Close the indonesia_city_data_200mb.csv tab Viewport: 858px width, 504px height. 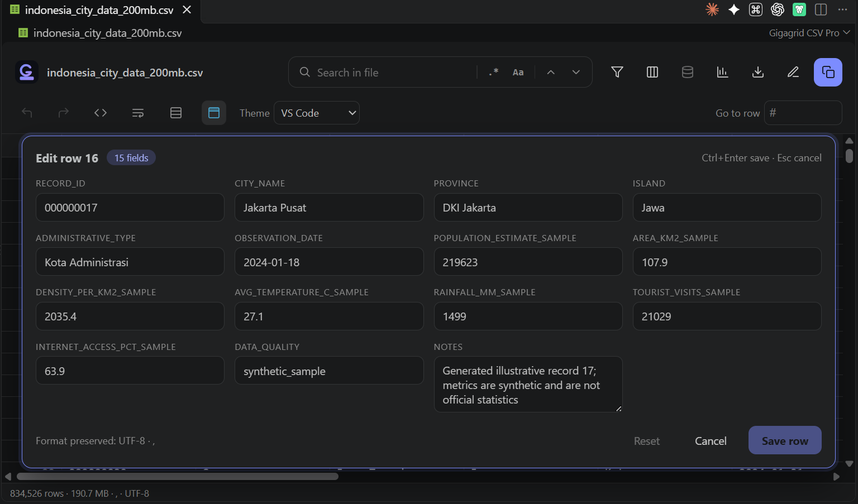[x=187, y=10]
